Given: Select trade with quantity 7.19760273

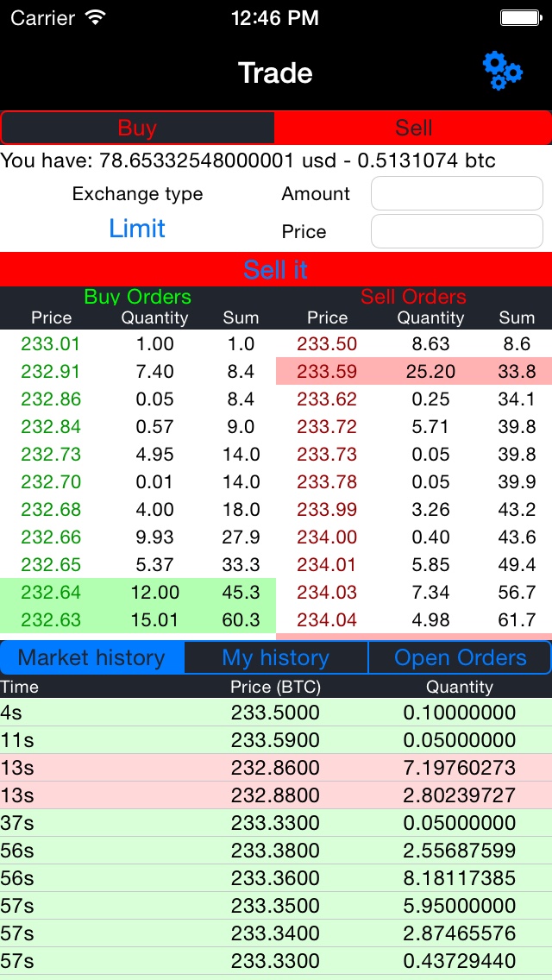Looking at the screenshot, I should pos(276,768).
